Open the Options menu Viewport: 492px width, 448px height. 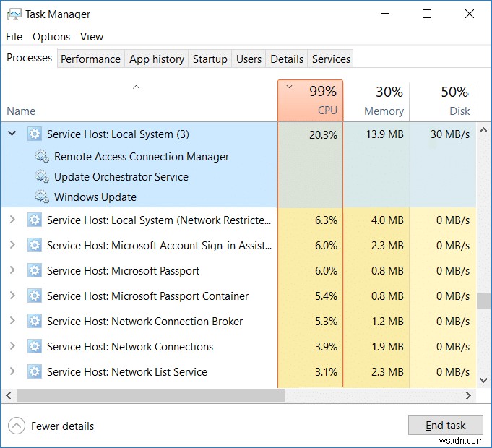tap(51, 37)
